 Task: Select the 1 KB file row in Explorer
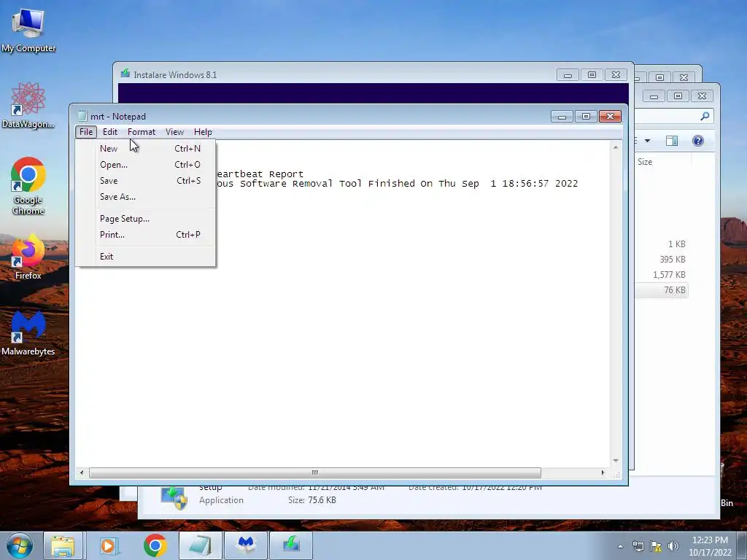point(661,244)
